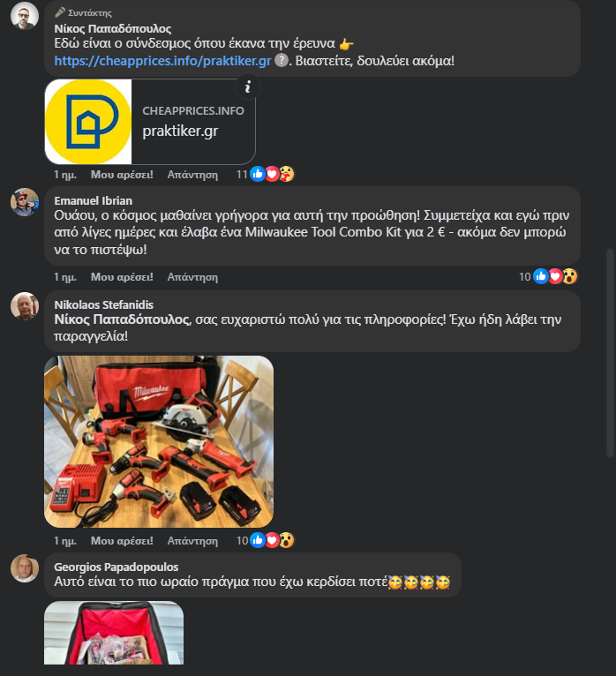
Task: Click the mentioned name Νίκος Παπαδόπουλος in reply
Action: coord(122,319)
